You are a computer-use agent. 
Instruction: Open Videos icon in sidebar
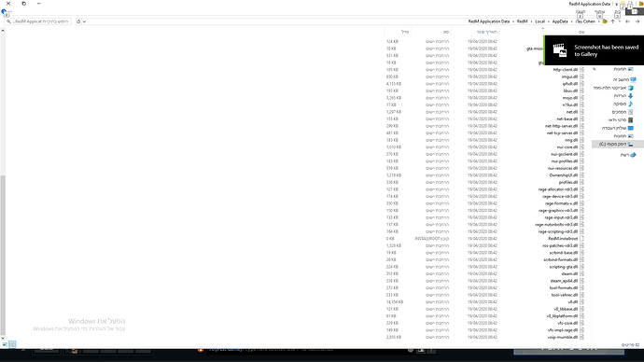(x=631, y=119)
